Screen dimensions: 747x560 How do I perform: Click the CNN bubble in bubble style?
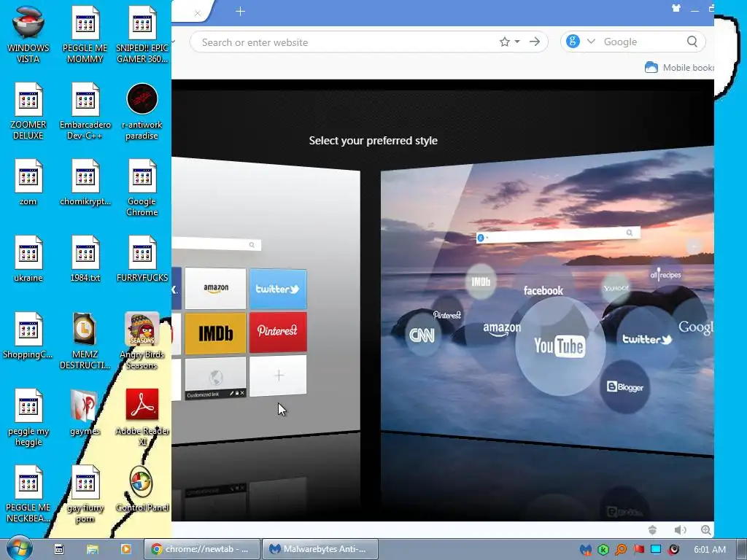pos(422,335)
